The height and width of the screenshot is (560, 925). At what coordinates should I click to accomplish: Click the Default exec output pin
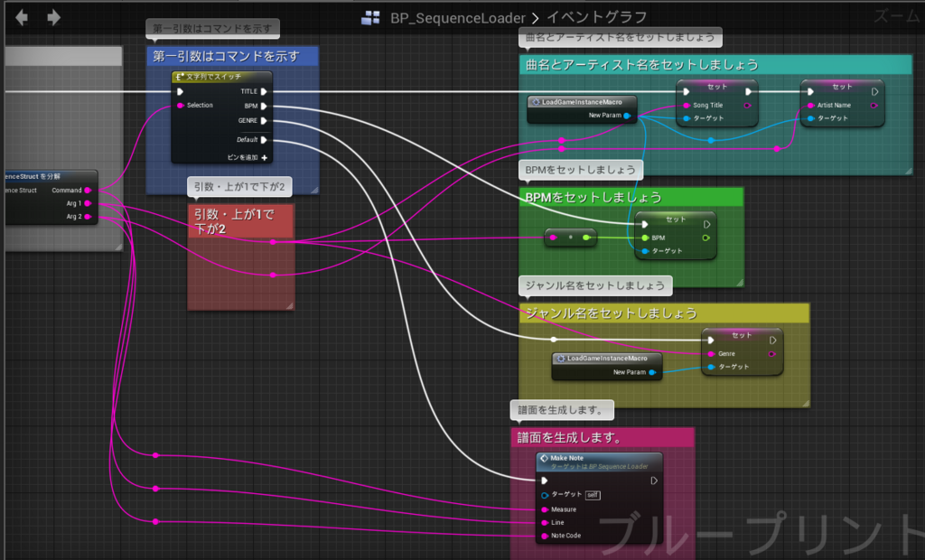point(264,140)
